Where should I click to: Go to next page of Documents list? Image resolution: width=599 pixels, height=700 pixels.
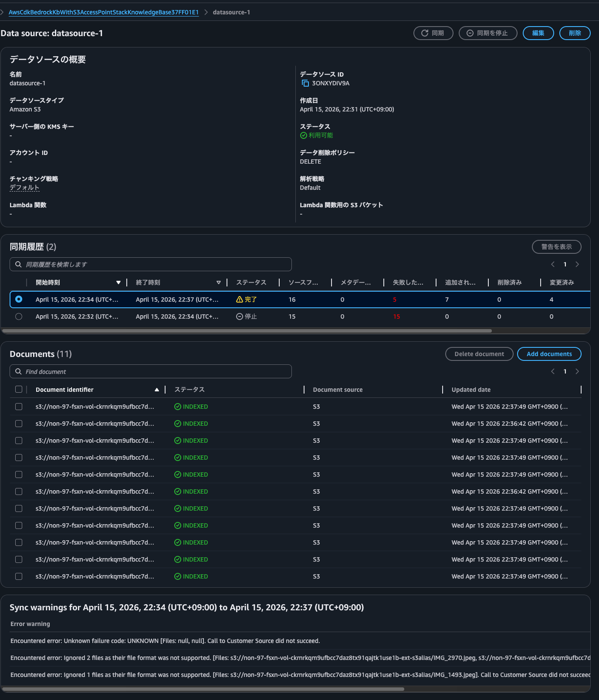(577, 371)
